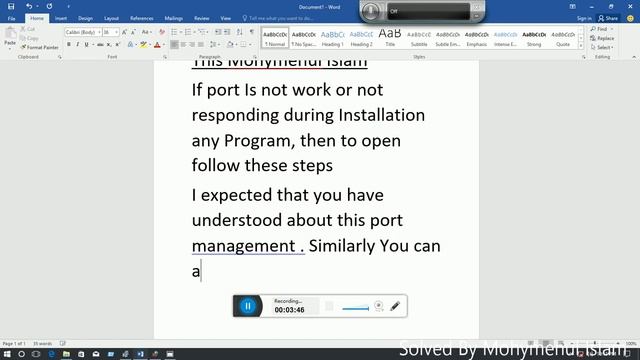Click Replace in Editing group

[602, 38]
